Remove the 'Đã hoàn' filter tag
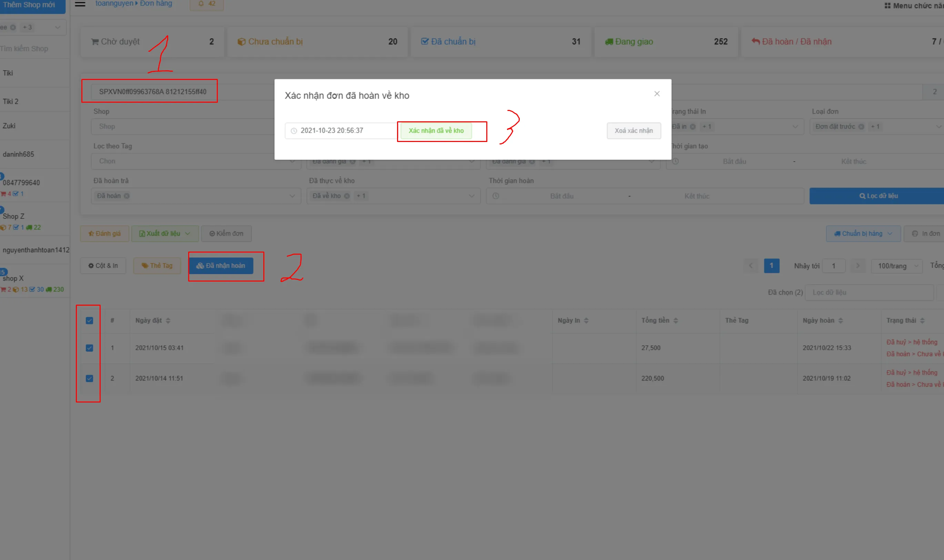The image size is (944, 560). (x=127, y=196)
